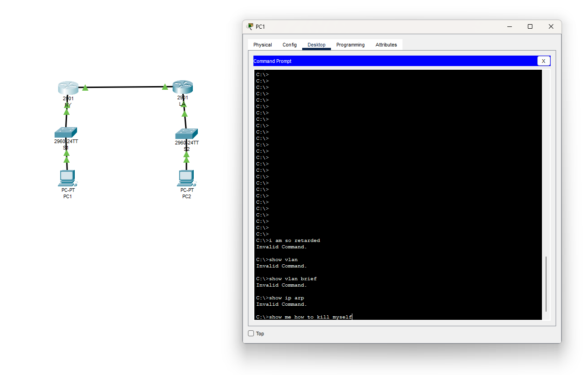
Task: Click the S1 2960-24TT switch icon
Action: [66, 133]
